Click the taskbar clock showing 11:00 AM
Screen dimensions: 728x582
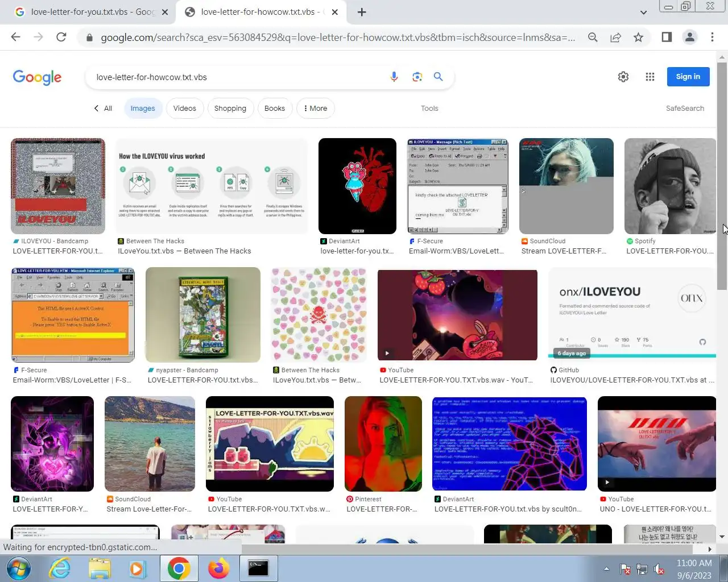[x=694, y=569]
